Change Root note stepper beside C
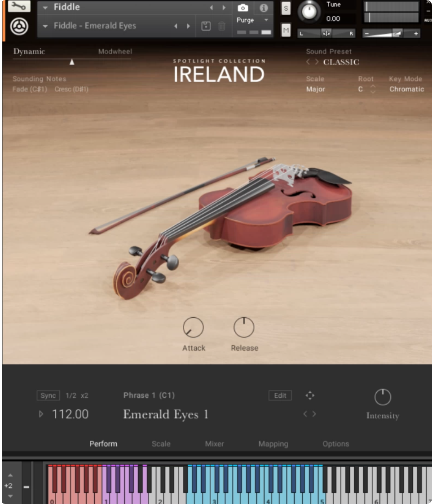 (x=373, y=89)
